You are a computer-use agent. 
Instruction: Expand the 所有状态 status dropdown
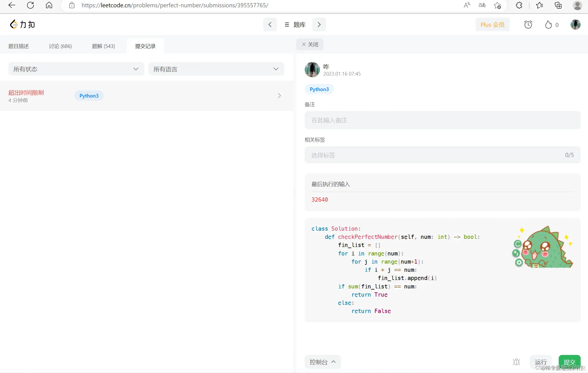76,69
